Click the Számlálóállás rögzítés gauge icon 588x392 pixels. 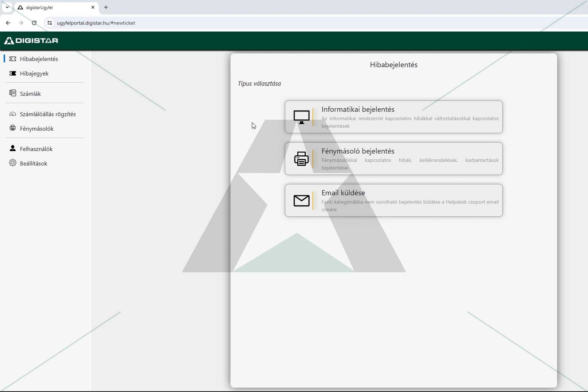tap(13, 114)
